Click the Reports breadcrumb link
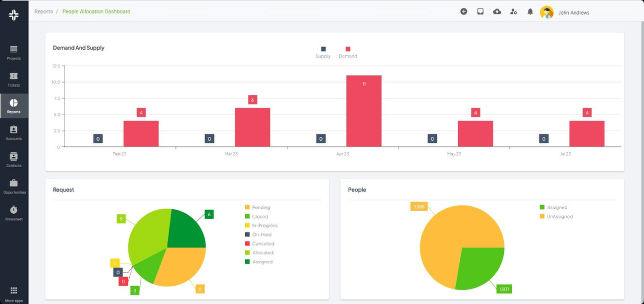Viewport: 644px width, 304px height. click(44, 11)
